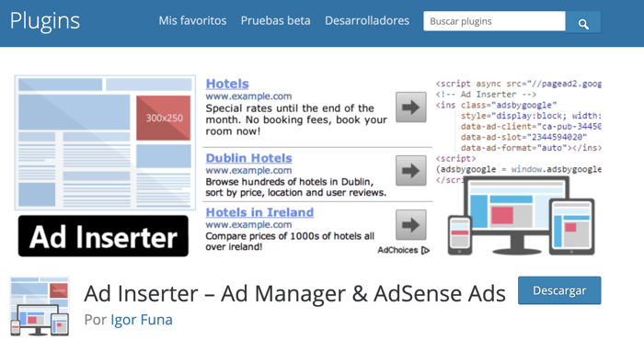
Task: Open the Dublin Hotels ad headline link
Action: 249,158
